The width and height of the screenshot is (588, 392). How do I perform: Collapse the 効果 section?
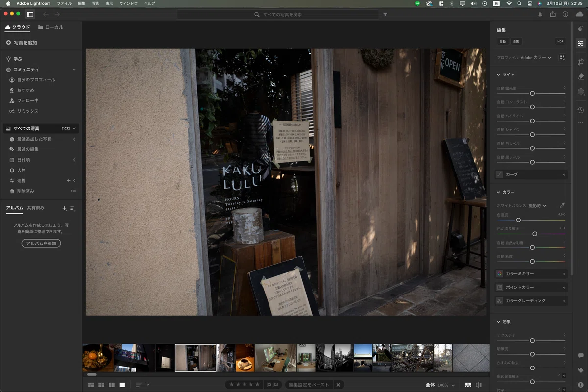point(498,322)
